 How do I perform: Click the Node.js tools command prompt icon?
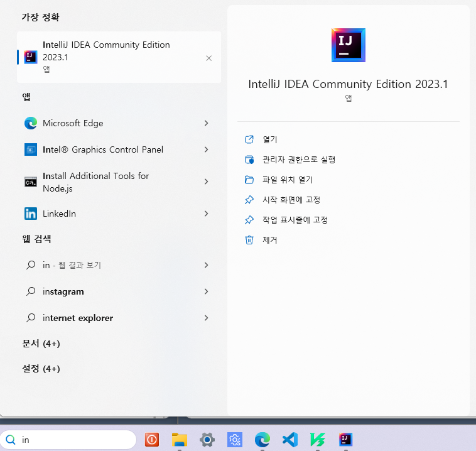point(31,182)
